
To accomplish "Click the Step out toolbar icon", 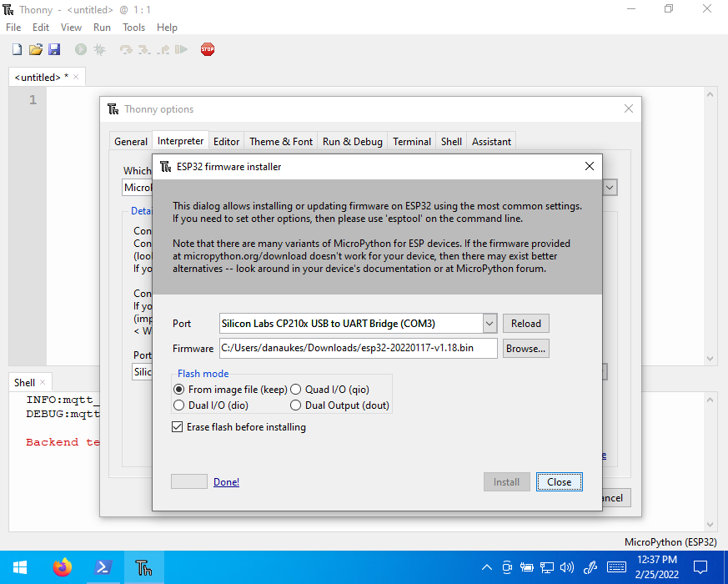I will tap(163, 49).
